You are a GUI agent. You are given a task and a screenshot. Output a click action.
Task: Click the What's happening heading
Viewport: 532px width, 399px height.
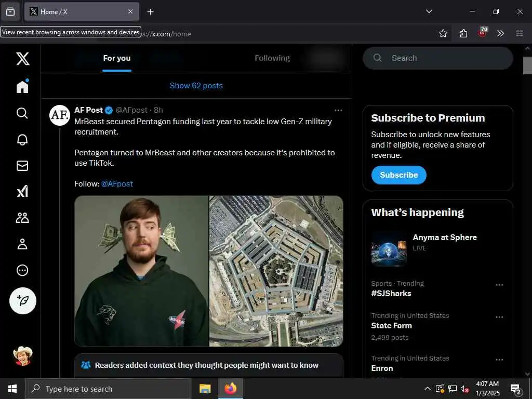coord(417,212)
